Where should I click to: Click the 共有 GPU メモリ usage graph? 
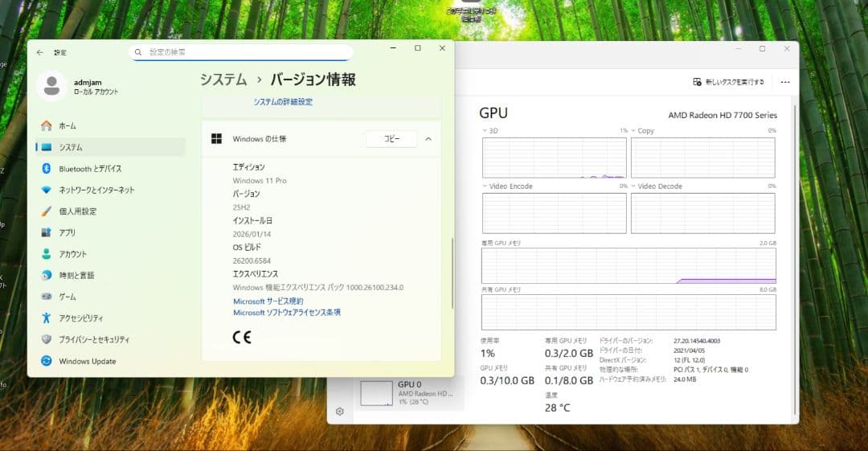(628, 312)
